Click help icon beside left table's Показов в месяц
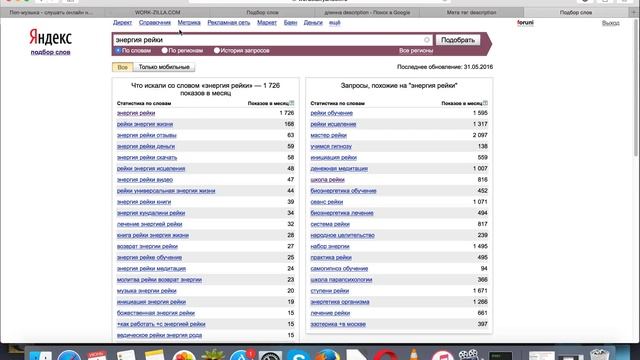 [x=291, y=103]
